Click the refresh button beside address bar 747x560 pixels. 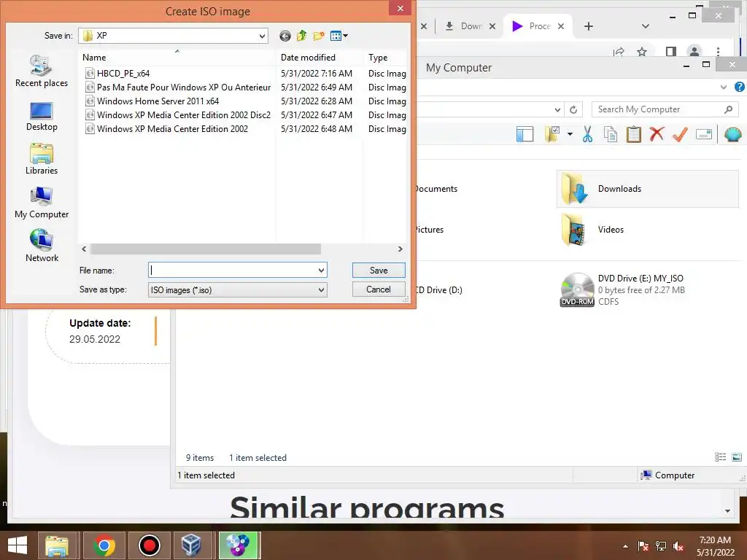pyautogui.click(x=573, y=110)
